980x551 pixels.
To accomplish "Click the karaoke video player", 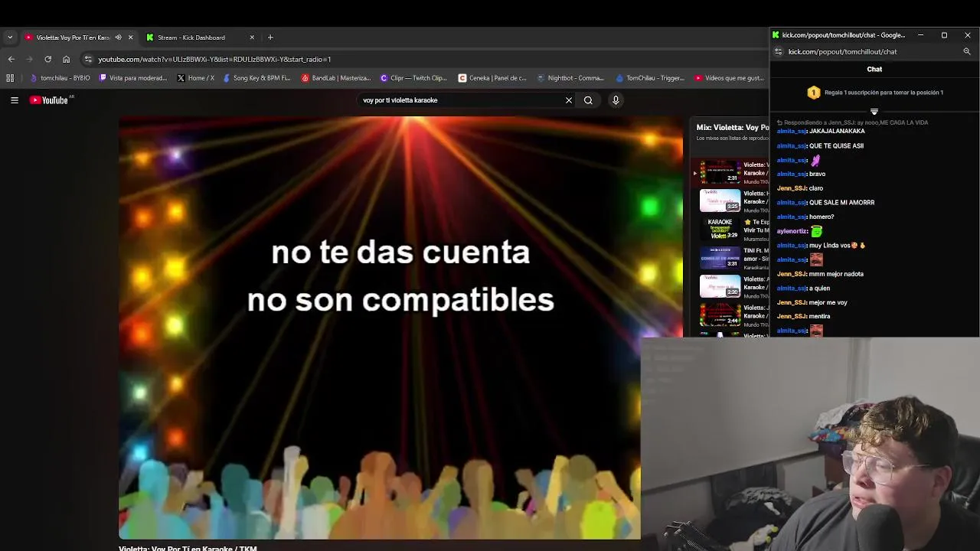I will pos(400,328).
